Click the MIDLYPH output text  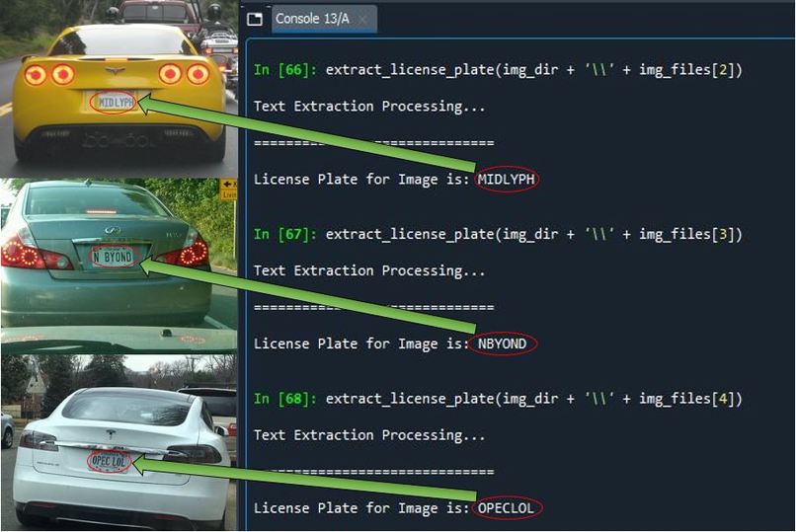[x=506, y=179]
